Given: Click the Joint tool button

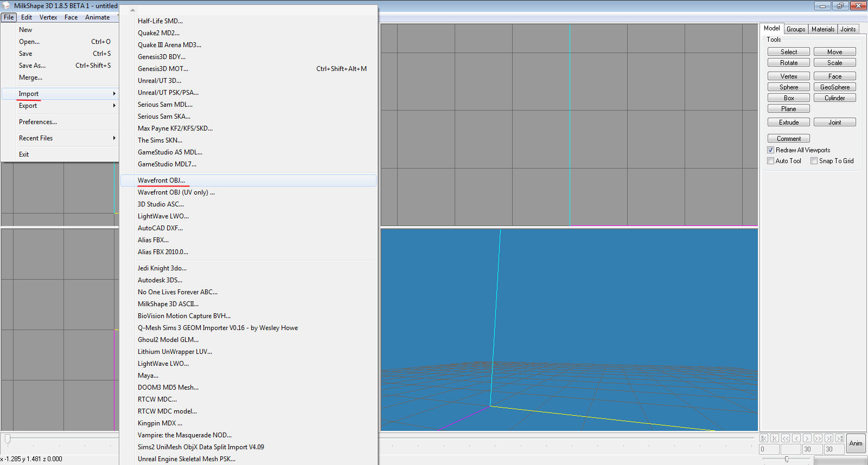Looking at the screenshot, I should point(835,122).
